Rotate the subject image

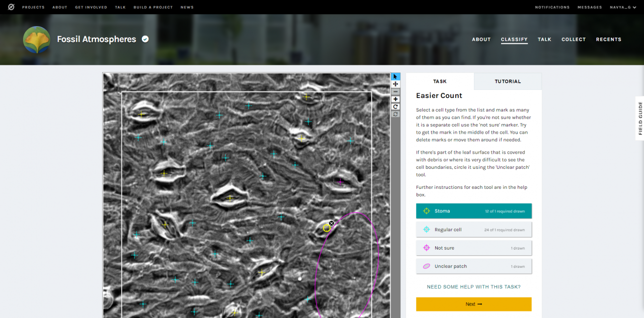pos(395,107)
